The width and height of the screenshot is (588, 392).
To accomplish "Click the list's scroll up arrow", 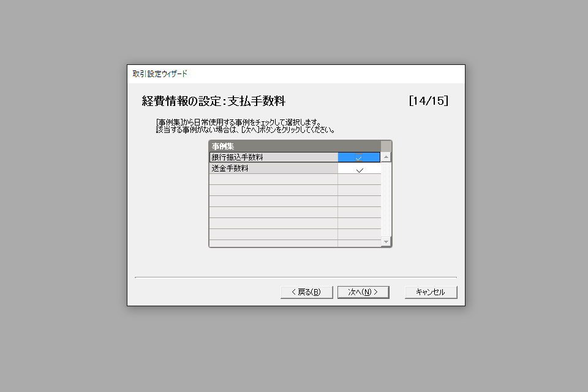I will click(386, 157).
